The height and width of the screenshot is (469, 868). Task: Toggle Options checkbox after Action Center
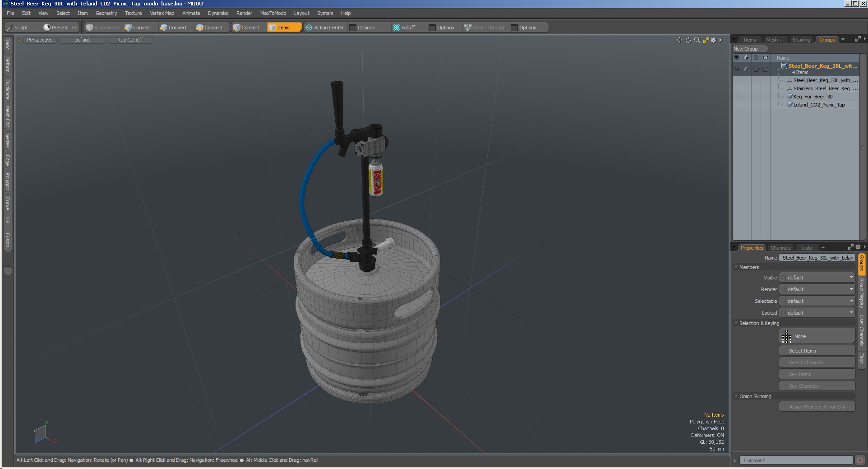[x=353, y=28]
